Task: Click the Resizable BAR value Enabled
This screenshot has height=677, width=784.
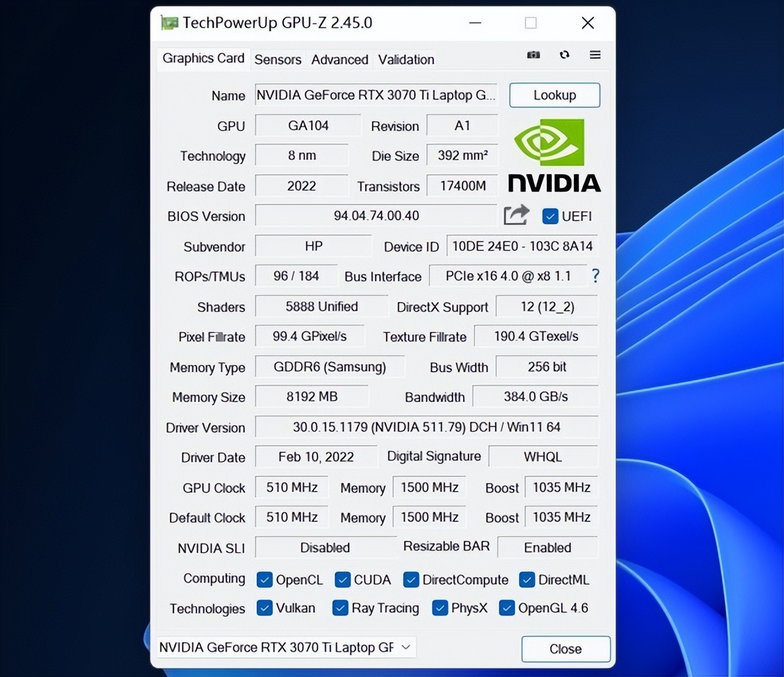Action: [548, 547]
